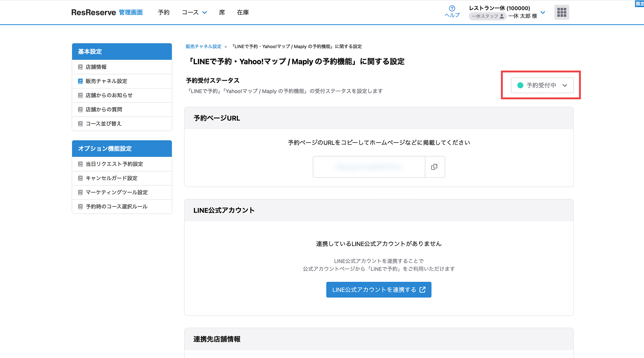Click the レストラン一休 (100000) text
The width and height of the screenshot is (644, 358).
(x=499, y=8)
